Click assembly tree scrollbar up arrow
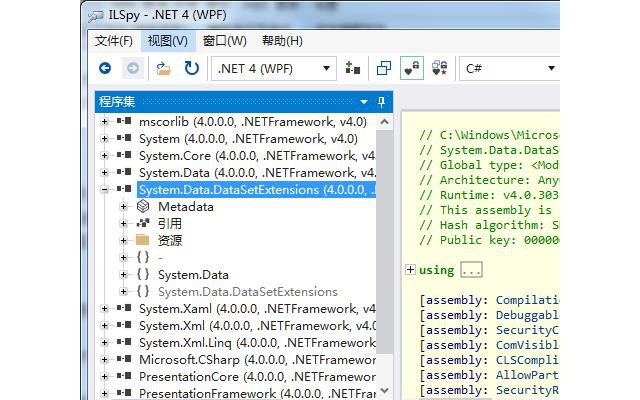 tap(384, 122)
